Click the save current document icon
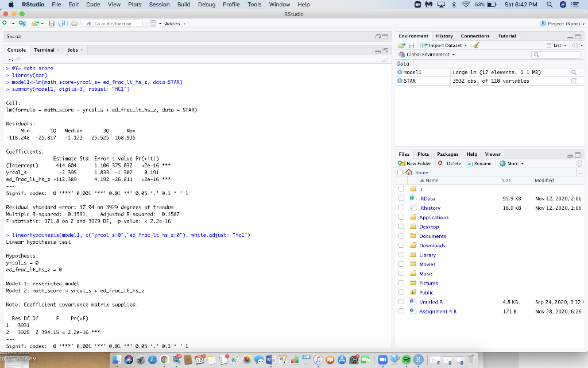588x368 pixels. pos(52,24)
